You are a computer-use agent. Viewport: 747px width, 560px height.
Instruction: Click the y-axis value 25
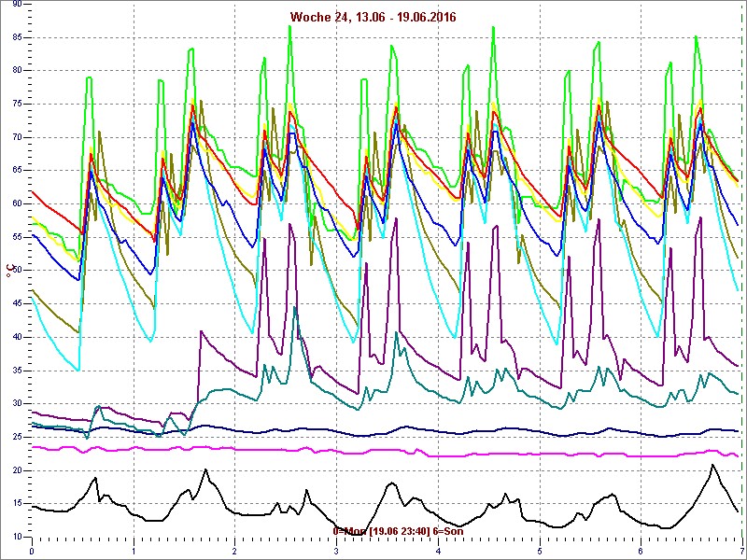coord(17,437)
